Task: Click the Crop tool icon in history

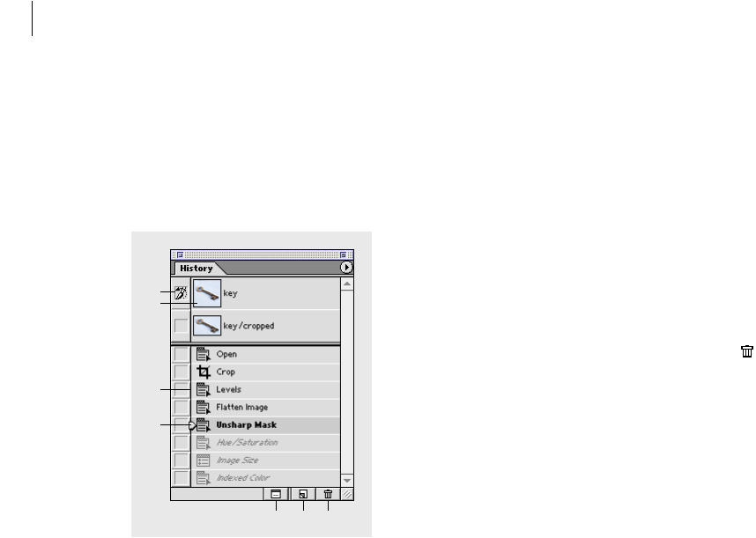Action: pyautogui.click(x=204, y=372)
